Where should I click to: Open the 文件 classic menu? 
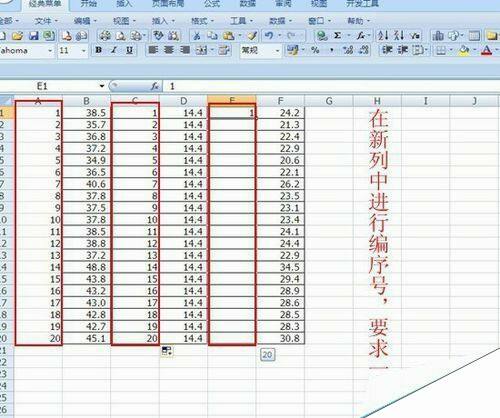coord(46,21)
